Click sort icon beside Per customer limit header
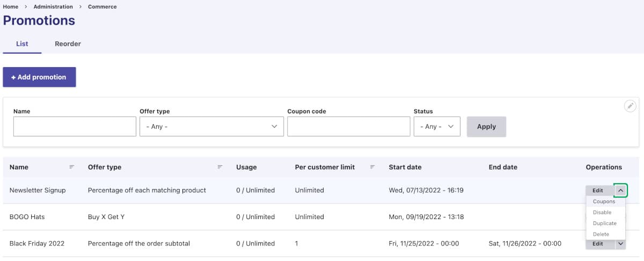This screenshot has width=644, height=261. click(x=372, y=167)
